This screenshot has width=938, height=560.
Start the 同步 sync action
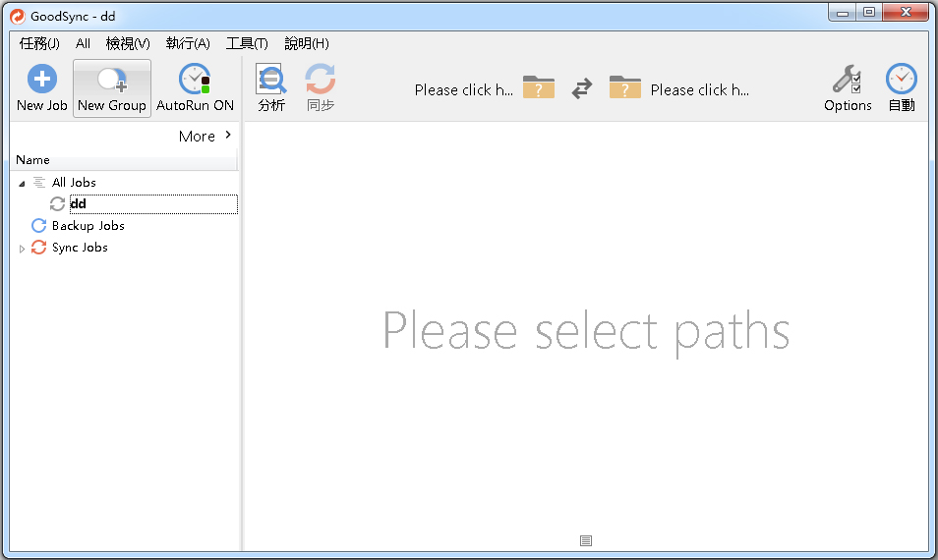(321, 87)
